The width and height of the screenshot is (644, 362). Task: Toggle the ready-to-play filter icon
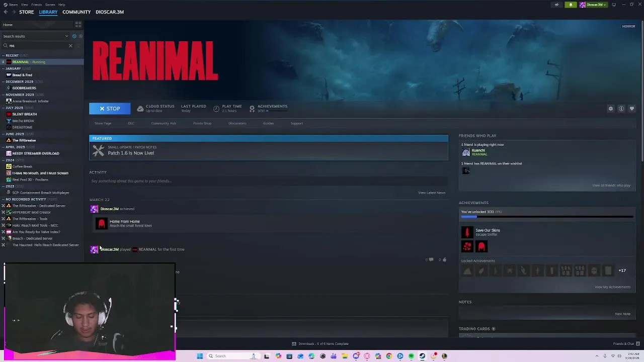point(80,36)
